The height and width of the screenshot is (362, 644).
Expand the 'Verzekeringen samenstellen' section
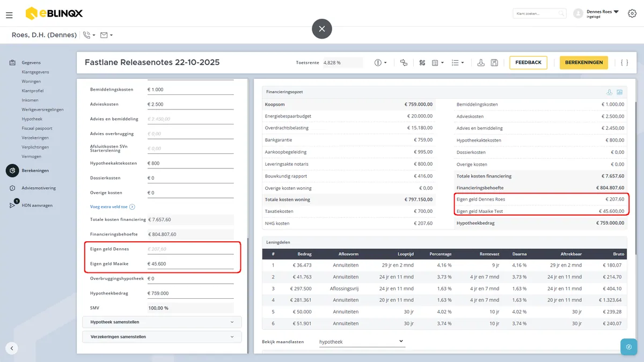click(x=162, y=337)
